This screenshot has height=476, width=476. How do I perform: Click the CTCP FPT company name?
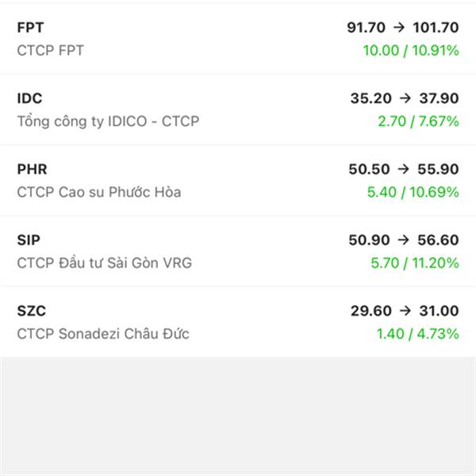click(50, 51)
